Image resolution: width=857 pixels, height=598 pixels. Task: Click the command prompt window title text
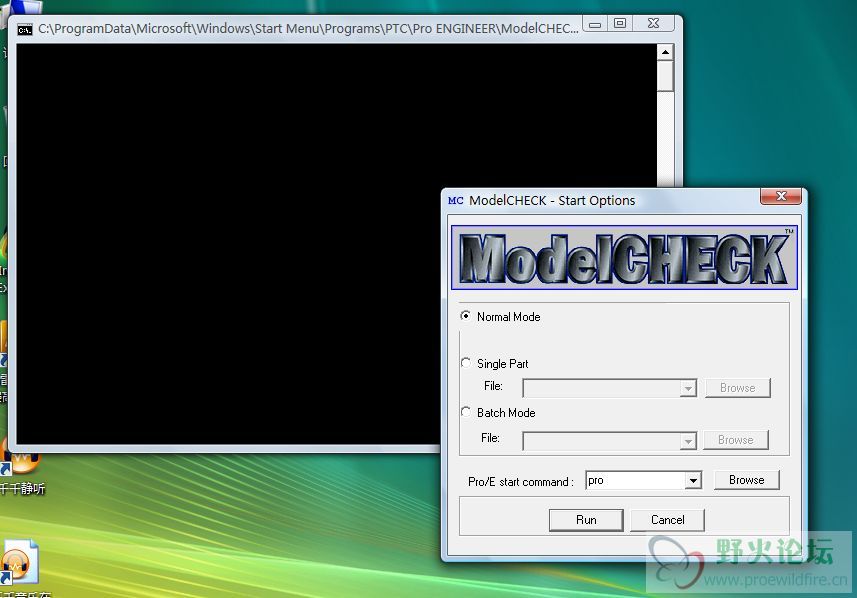point(308,28)
